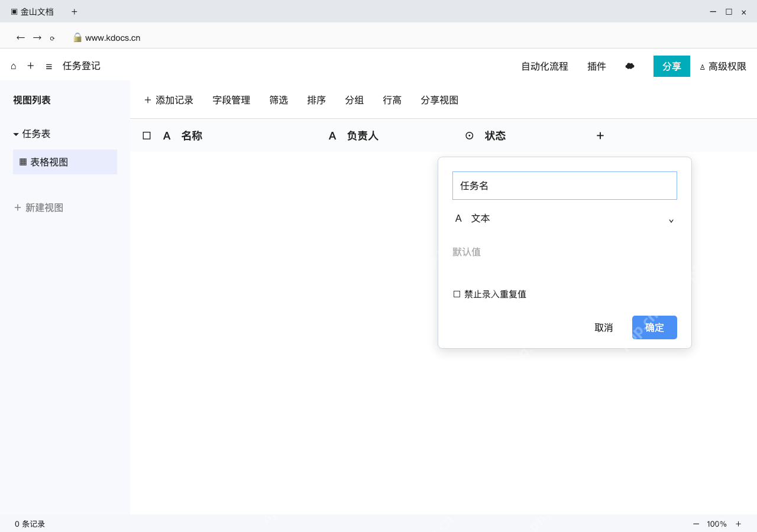Screen dimensions: 757x532
Task: Click the 0 条记录 status text
Action: pos(30,524)
